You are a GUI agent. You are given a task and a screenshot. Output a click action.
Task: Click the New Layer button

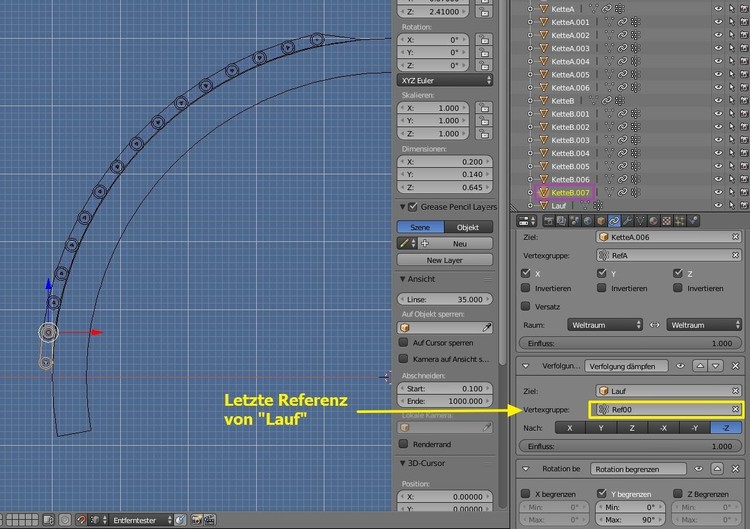point(445,260)
